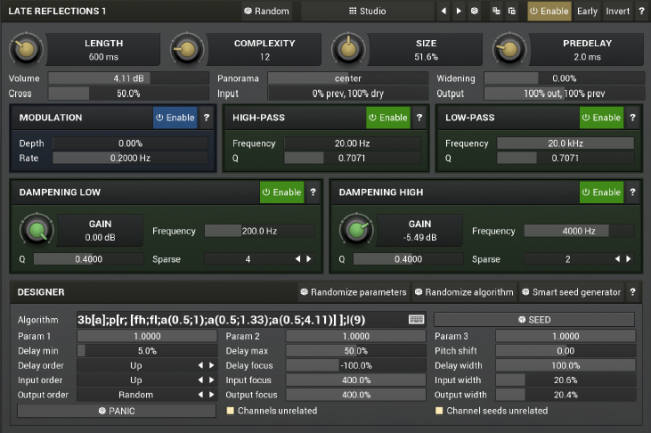Click the paste settings icon in header
The image size is (651, 433).
[512, 11]
